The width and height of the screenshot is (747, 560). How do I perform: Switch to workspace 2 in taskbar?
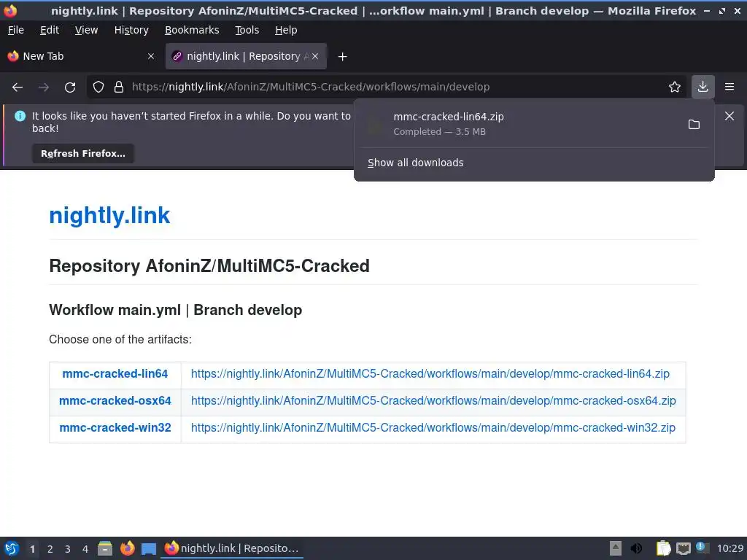[x=50, y=549]
